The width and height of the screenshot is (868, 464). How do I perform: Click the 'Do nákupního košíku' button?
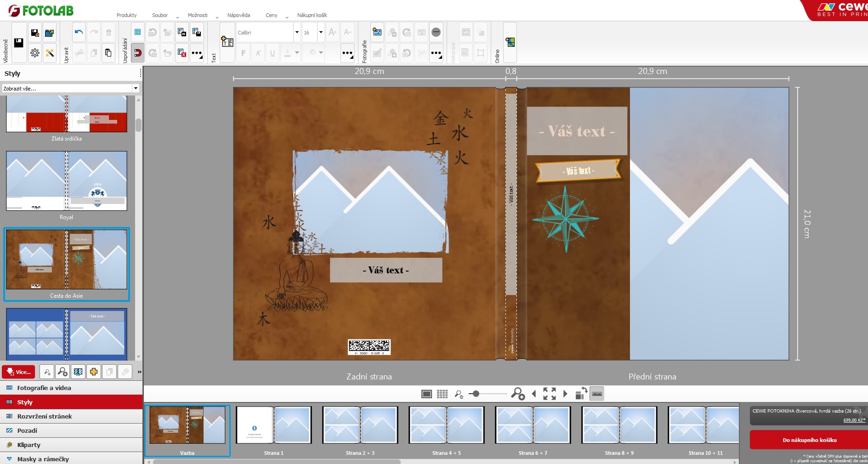pos(809,440)
